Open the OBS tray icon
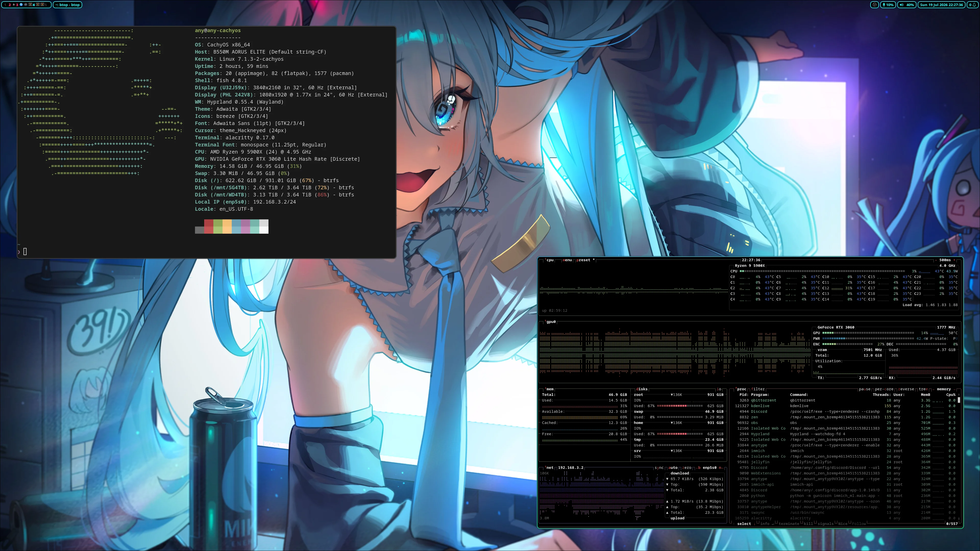This screenshot has width=980, height=551. 874,5
